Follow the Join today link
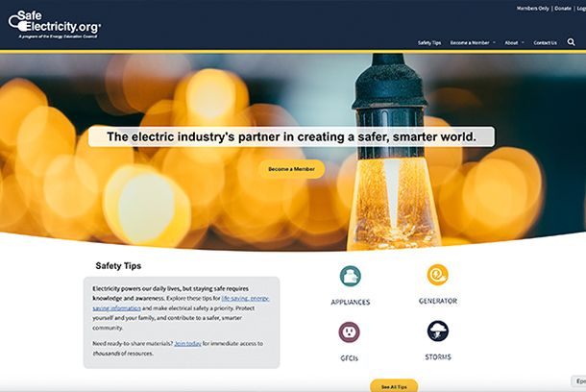Image resolution: width=586 pixels, height=392 pixels. click(x=187, y=343)
